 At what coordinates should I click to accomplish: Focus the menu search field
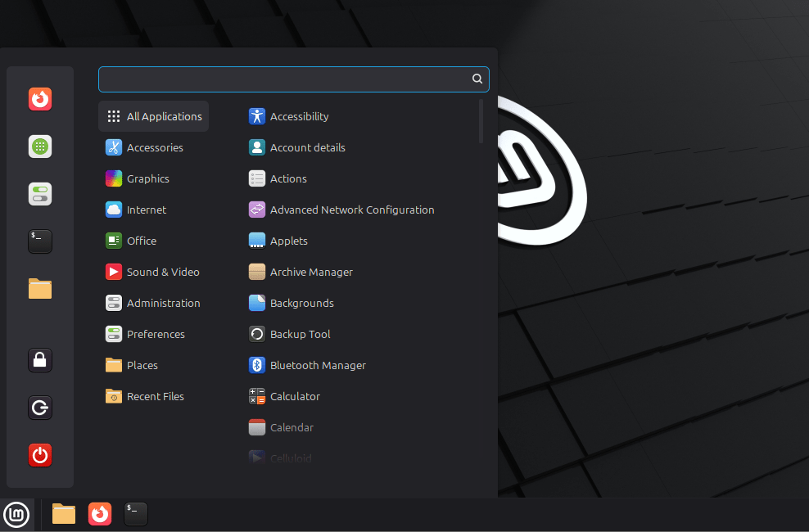pos(294,79)
